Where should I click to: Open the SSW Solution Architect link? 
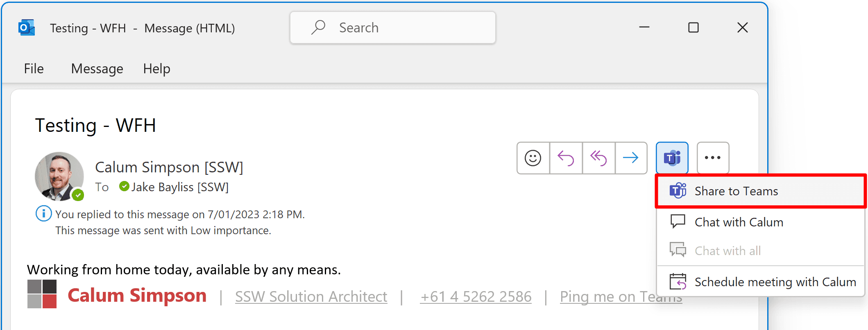pos(311,297)
